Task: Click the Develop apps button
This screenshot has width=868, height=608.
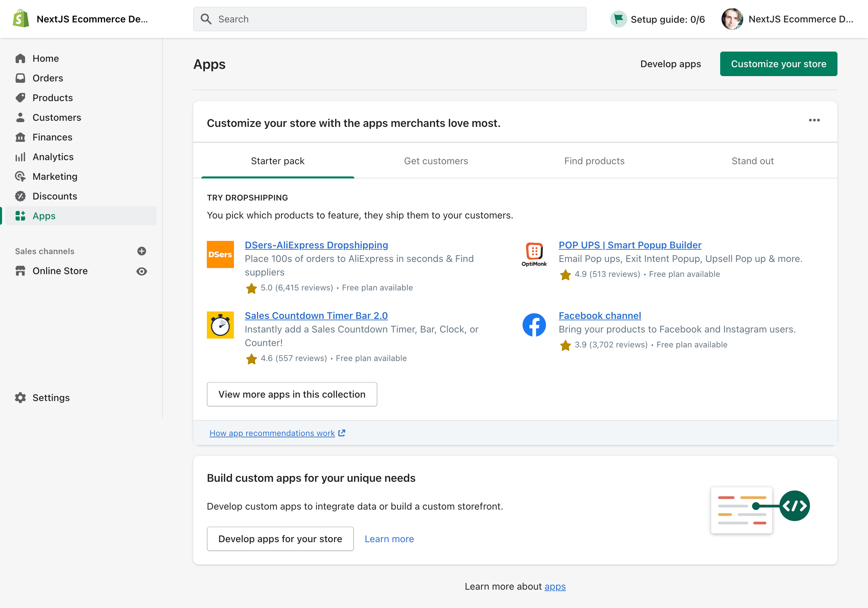Action: [670, 64]
